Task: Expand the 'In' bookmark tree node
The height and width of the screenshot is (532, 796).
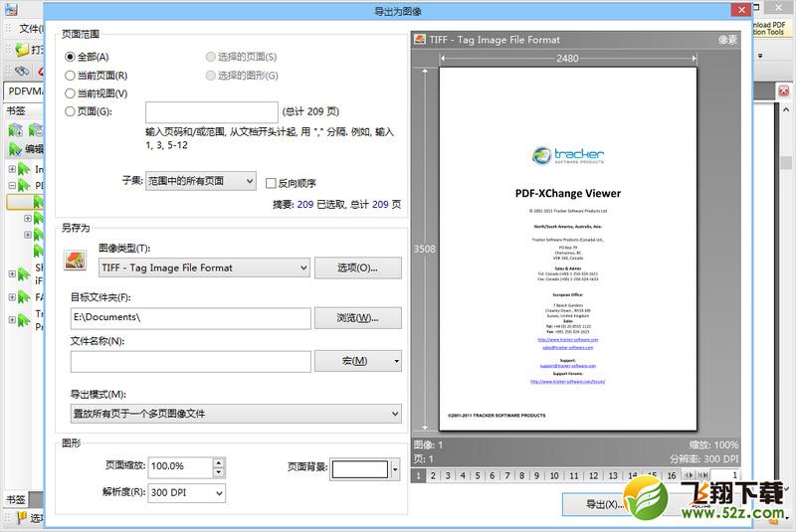Action: 12,169
